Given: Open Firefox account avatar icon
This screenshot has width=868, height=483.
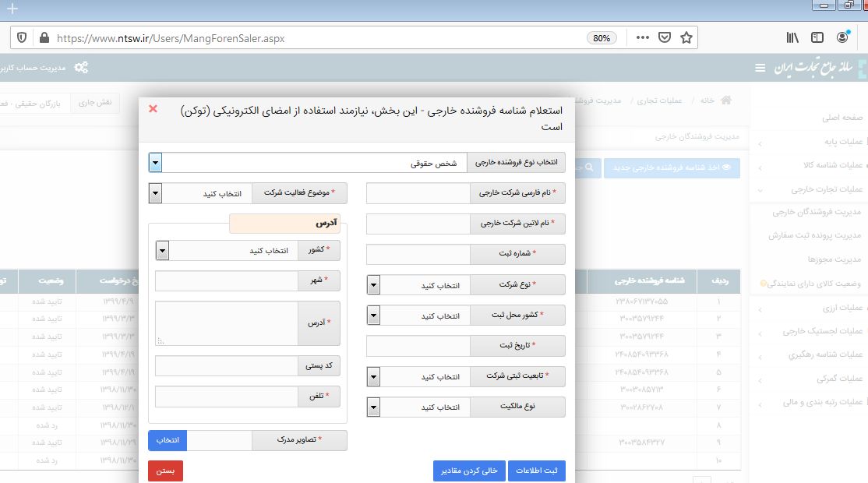Looking at the screenshot, I should tap(842, 37).
